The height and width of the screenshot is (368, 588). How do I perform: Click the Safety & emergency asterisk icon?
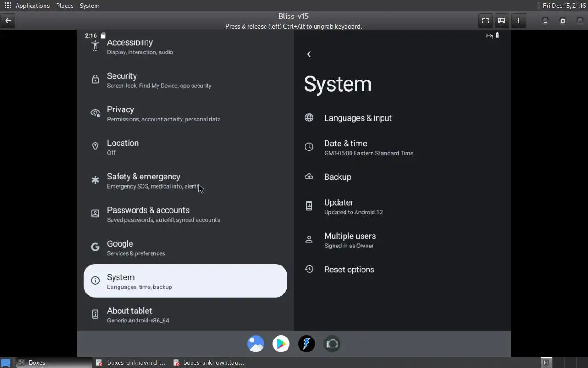tap(95, 180)
